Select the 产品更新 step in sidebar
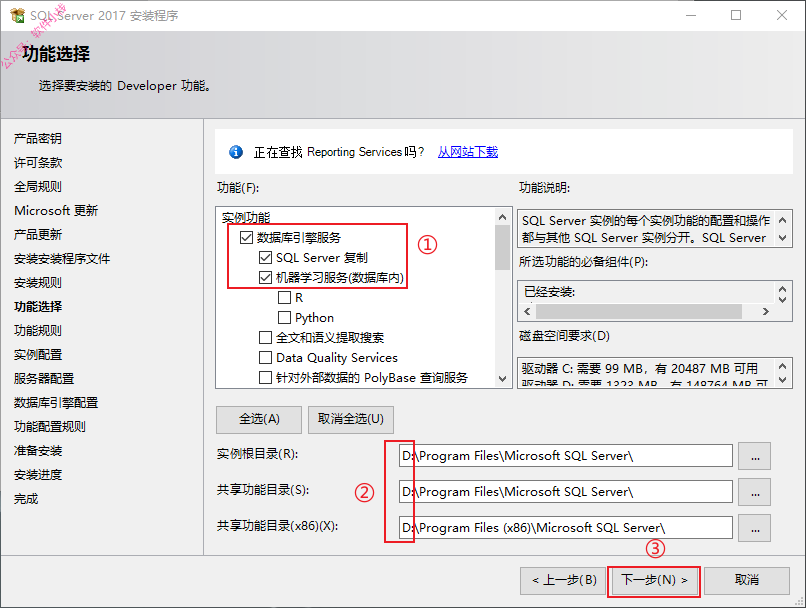Viewport: 806px width, 608px height. pos(38,234)
